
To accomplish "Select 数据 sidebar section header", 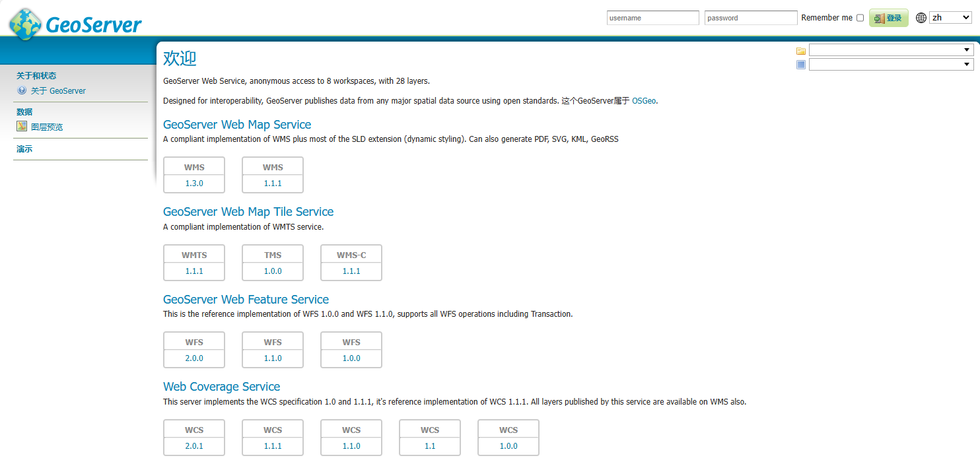I will (24, 112).
